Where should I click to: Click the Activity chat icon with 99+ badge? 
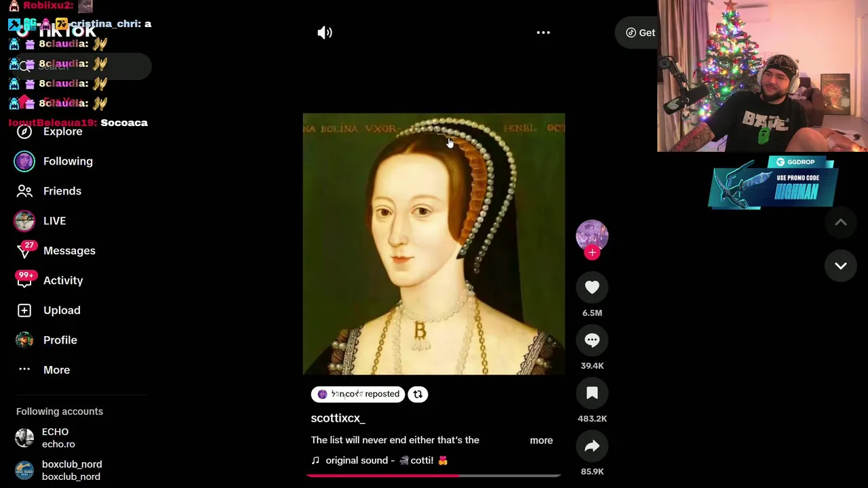tap(24, 282)
